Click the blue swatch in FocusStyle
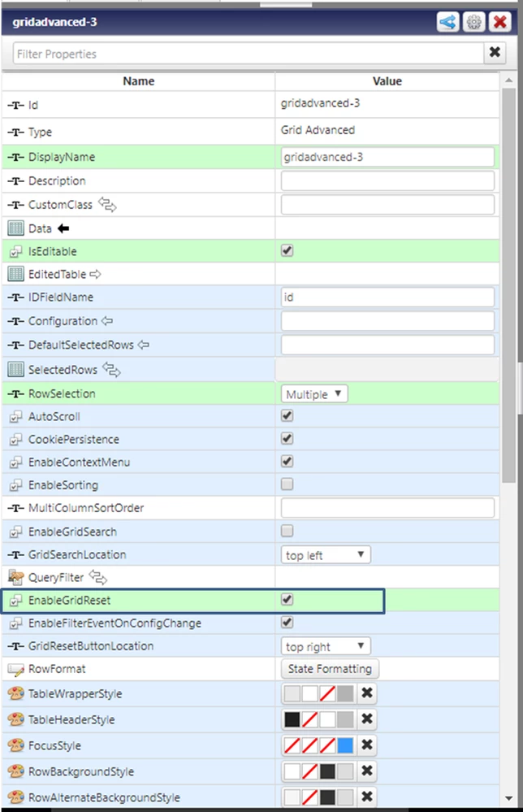The height and width of the screenshot is (812, 523). [345, 745]
